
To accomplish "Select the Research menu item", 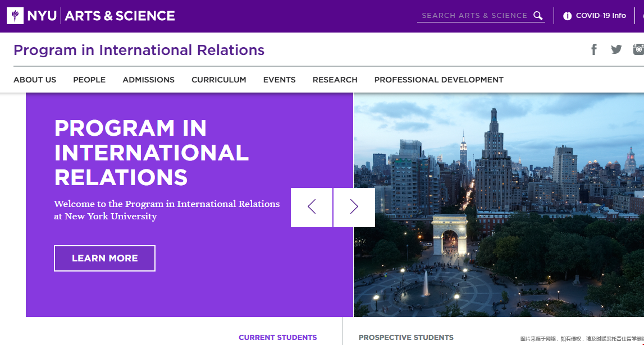I will tap(335, 80).
